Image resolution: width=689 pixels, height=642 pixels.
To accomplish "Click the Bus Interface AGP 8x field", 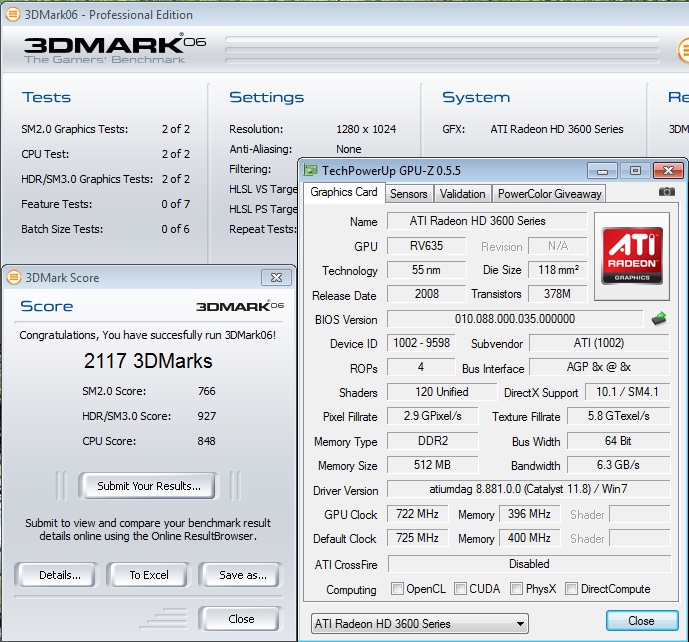I will tap(599, 367).
